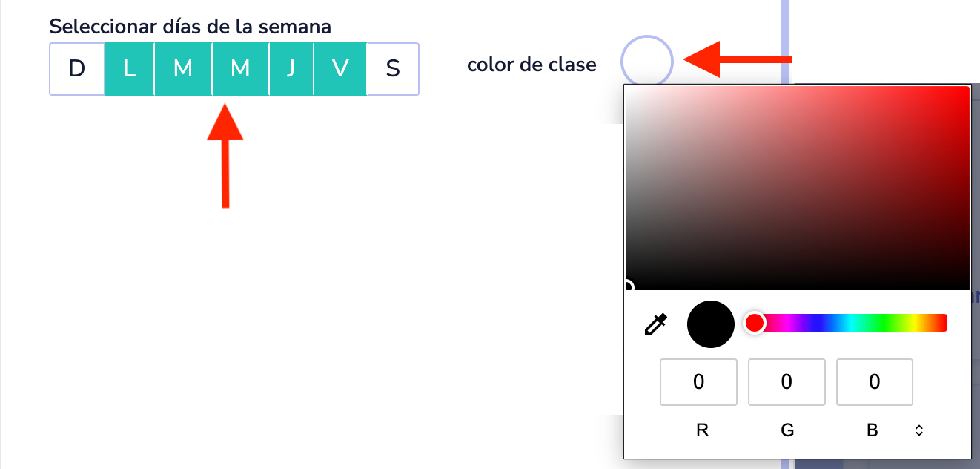
Task: Pick blue on the hue slider track
Action: pyautogui.click(x=815, y=323)
